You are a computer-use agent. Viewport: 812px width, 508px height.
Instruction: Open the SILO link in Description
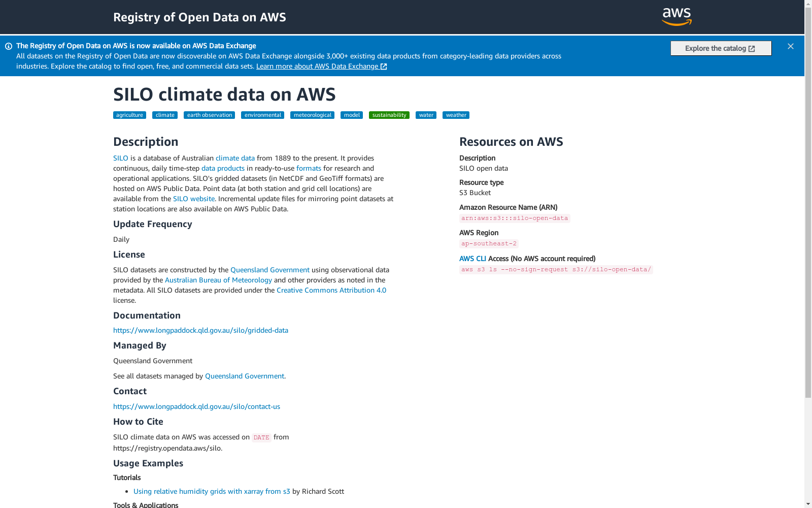point(121,158)
